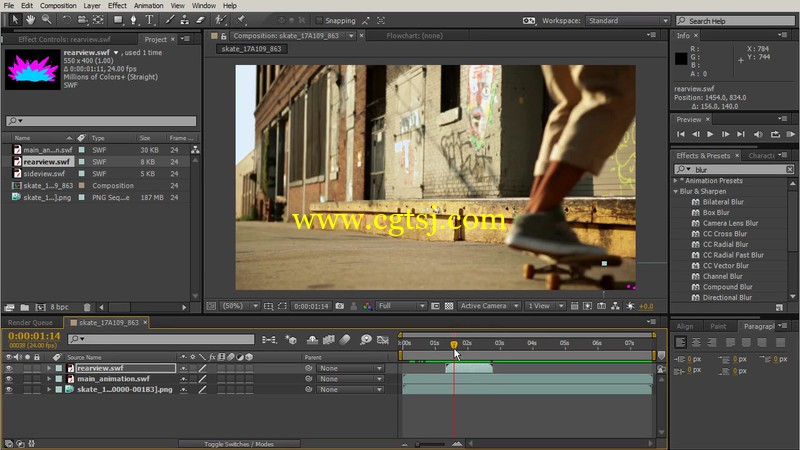Viewport: 800px width, 450px height.
Task: Open the Effect menu
Action: point(117,6)
